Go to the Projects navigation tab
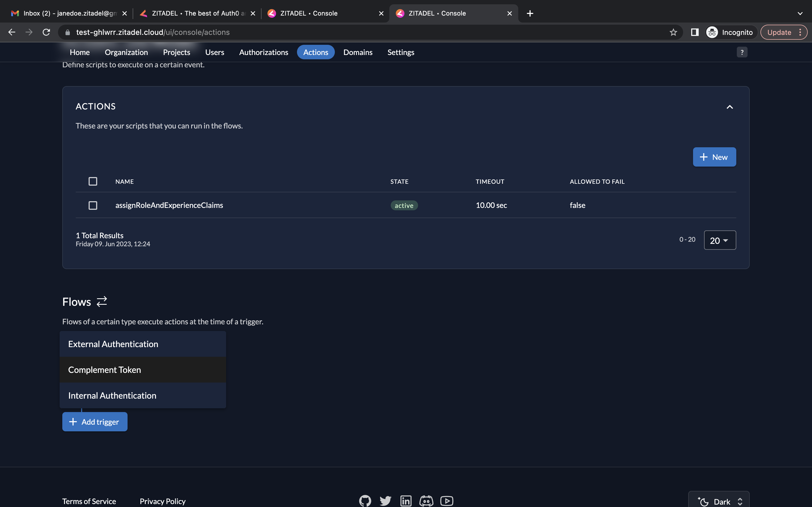Image resolution: width=812 pixels, height=507 pixels. tap(176, 52)
